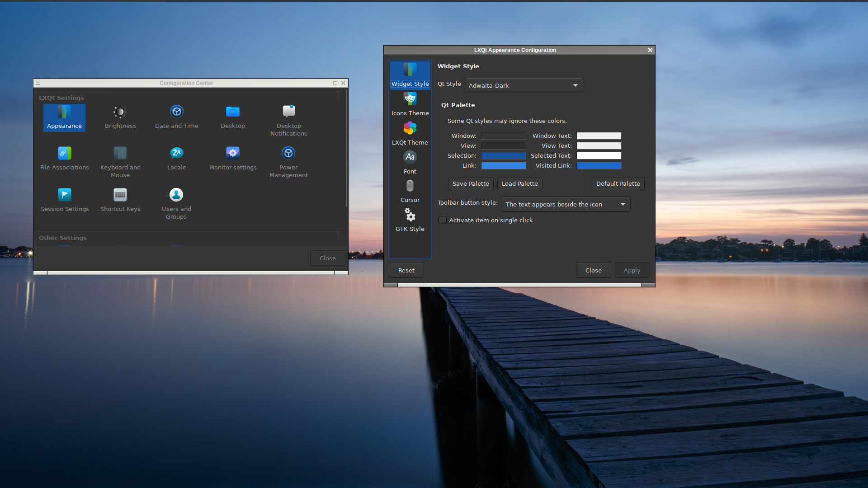Viewport: 868px width, 488px height.
Task: Open Date and Time settings
Action: pos(177,117)
